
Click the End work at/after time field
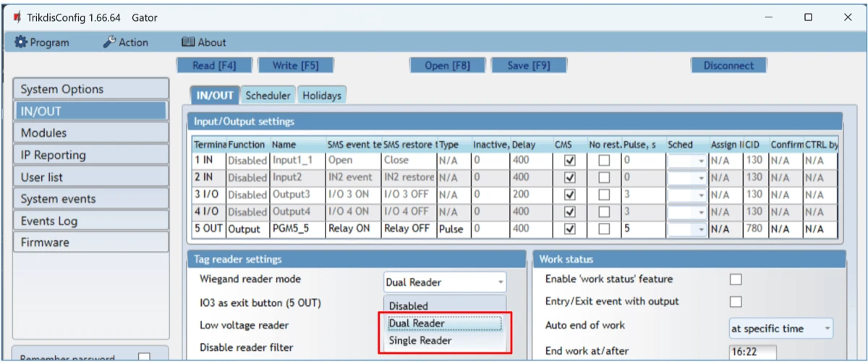pyautogui.click(x=752, y=352)
